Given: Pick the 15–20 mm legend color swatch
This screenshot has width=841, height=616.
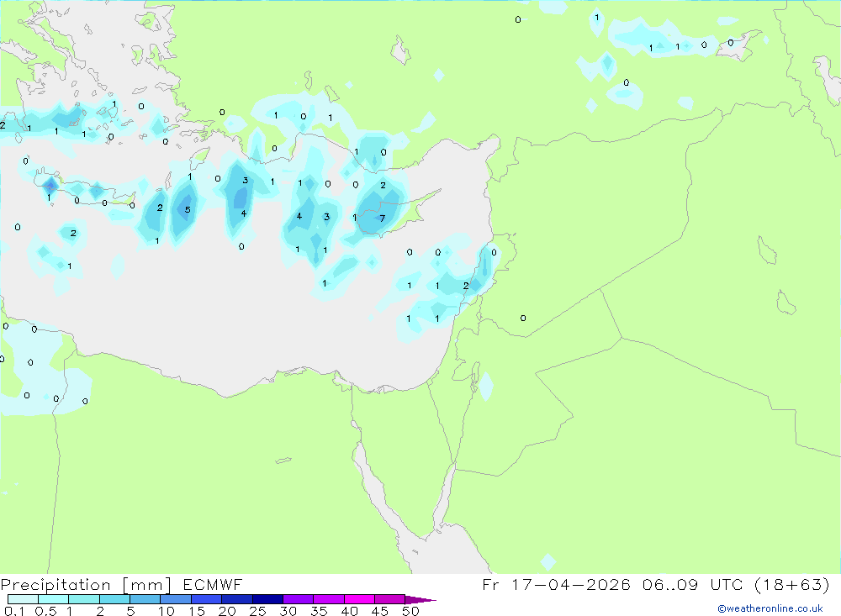Looking at the screenshot, I should [x=207, y=599].
